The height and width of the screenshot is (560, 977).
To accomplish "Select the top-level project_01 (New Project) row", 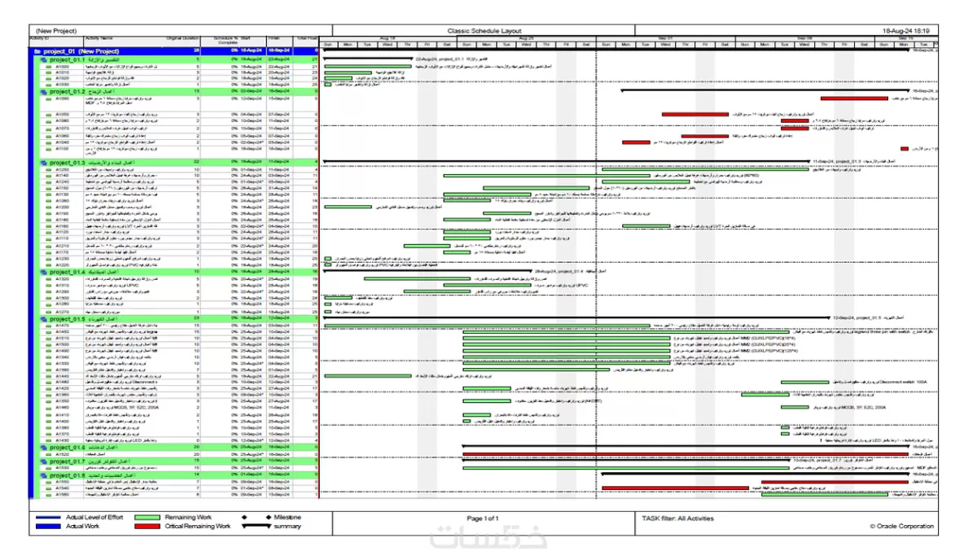I will coord(175,51).
